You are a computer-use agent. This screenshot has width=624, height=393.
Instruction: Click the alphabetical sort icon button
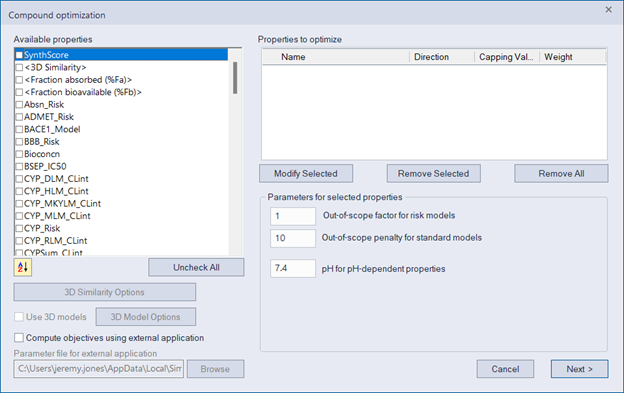click(x=23, y=267)
